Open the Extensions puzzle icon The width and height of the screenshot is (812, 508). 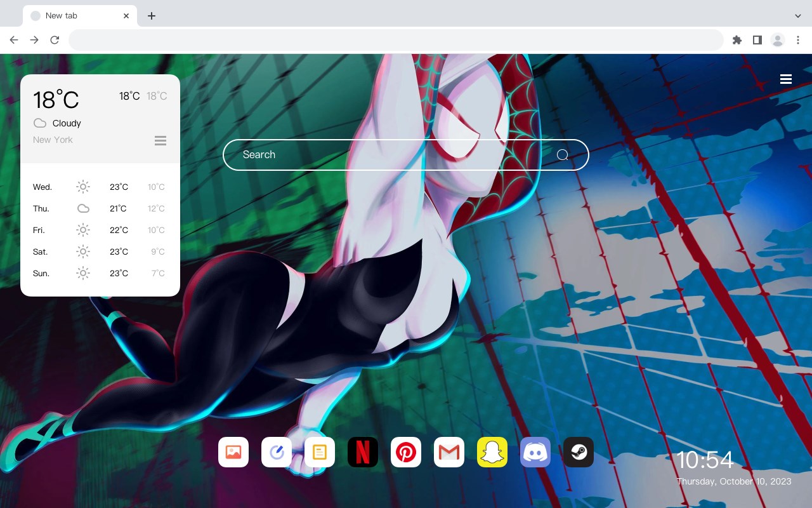coord(737,40)
